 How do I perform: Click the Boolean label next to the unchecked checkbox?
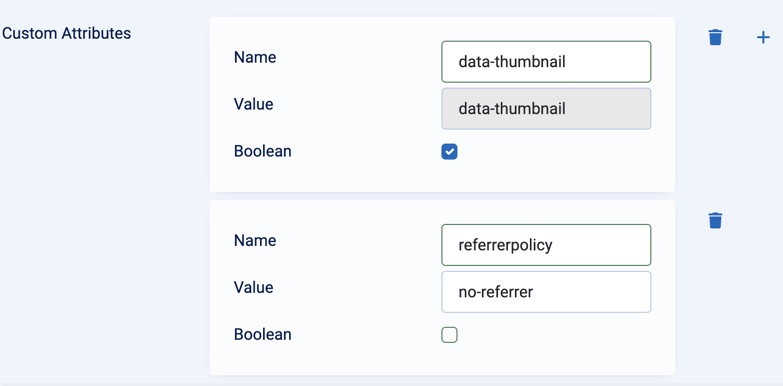click(262, 335)
